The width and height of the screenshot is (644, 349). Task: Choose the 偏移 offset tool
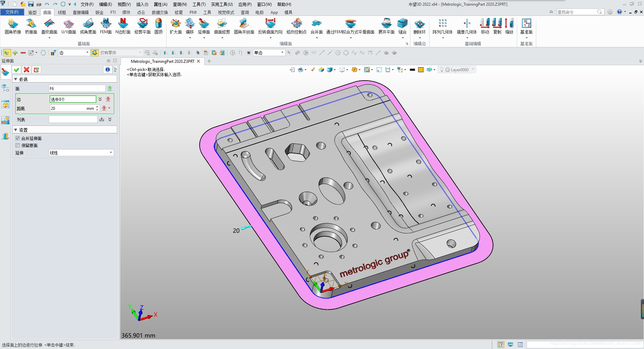coord(190,26)
